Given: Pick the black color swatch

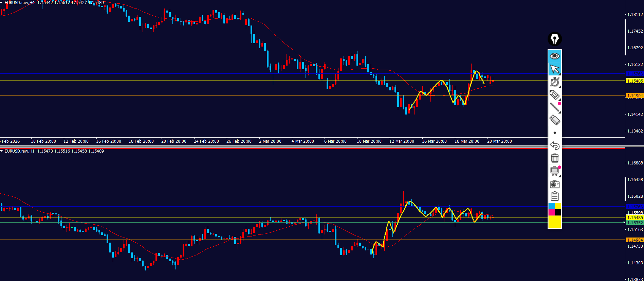Looking at the screenshot, I should tap(558, 212).
